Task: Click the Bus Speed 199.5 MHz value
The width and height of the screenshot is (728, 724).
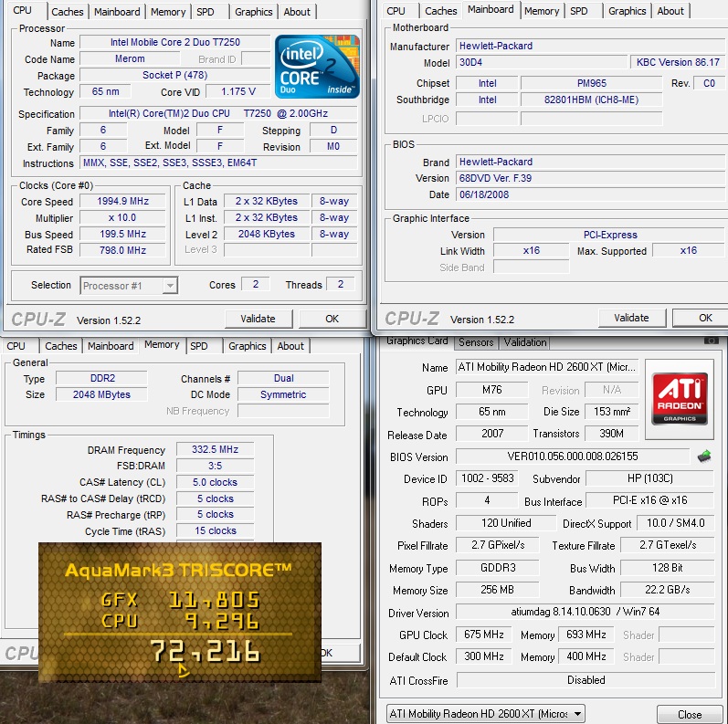Action: pyautogui.click(x=122, y=234)
